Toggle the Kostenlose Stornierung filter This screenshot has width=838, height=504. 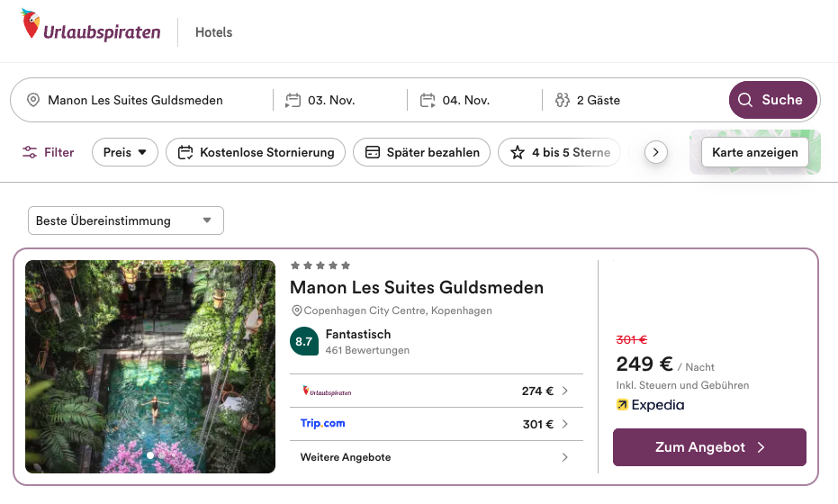pyautogui.click(x=256, y=152)
